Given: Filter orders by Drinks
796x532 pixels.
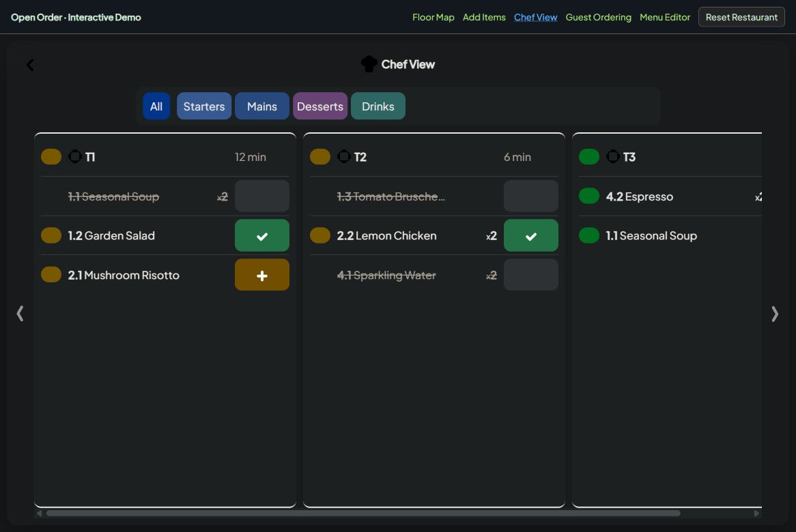Looking at the screenshot, I should [x=378, y=106].
